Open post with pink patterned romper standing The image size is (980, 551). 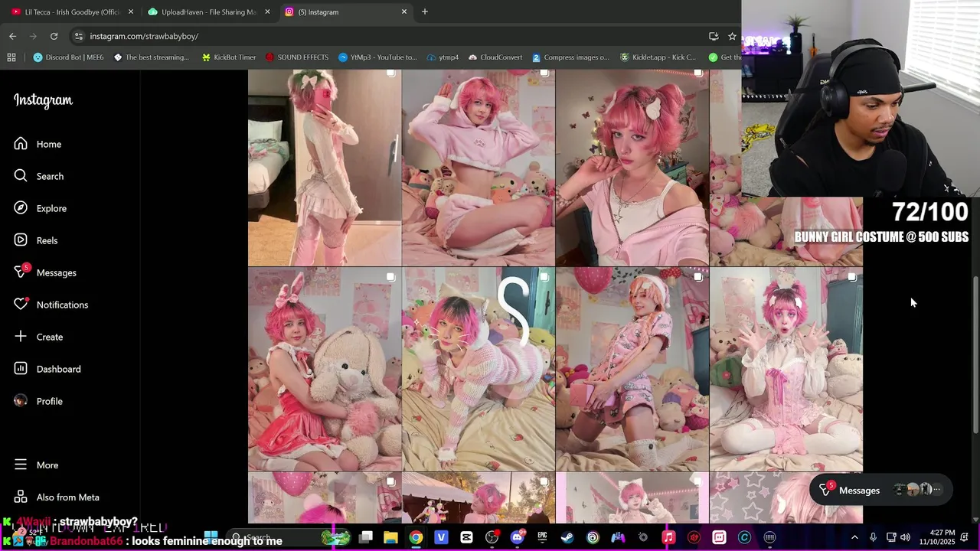(x=632, y=369)
